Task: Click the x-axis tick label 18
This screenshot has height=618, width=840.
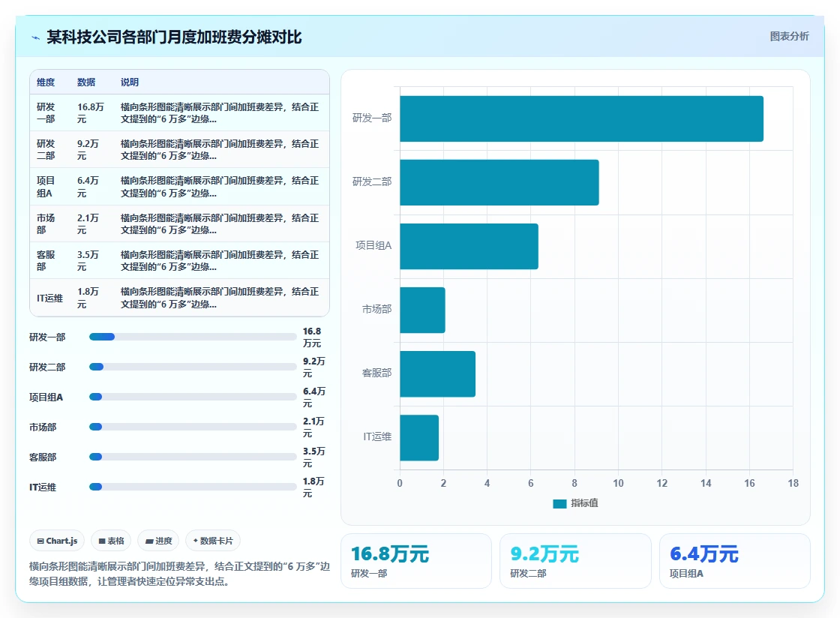Action: (793, 483)
